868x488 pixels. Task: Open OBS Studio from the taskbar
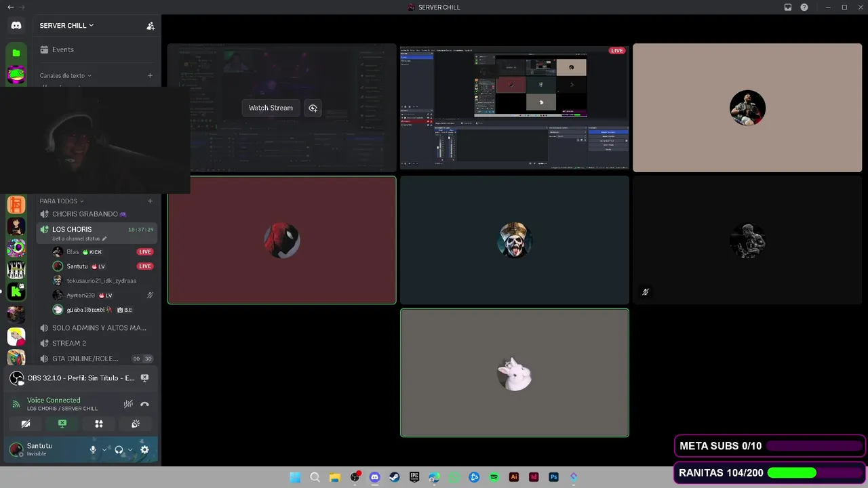point(355,477)
